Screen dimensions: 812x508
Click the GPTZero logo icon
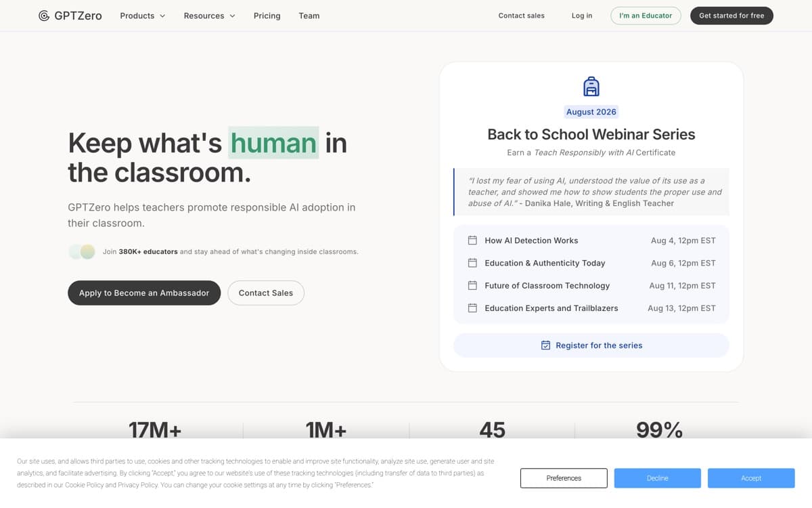click(x=44, y=16)
